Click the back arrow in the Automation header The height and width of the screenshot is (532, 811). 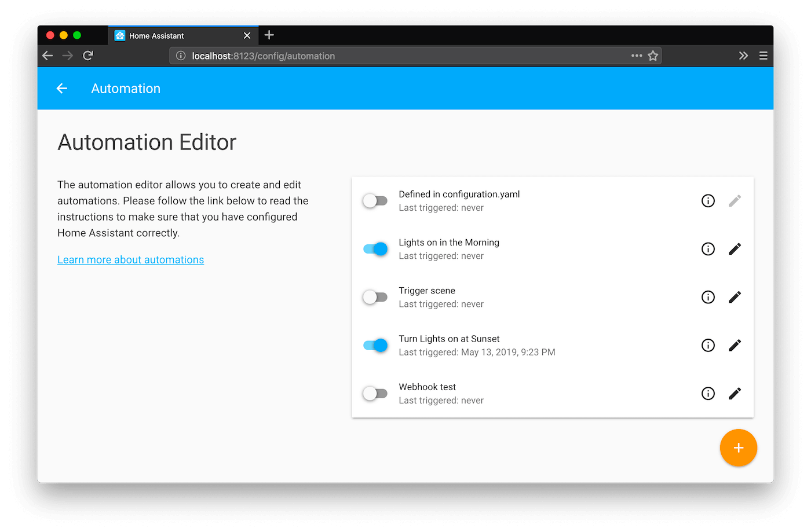[62, 88]
